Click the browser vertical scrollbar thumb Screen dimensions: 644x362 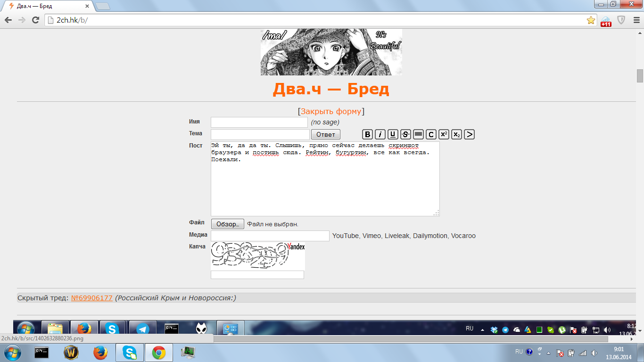click(x=640, y=75)
